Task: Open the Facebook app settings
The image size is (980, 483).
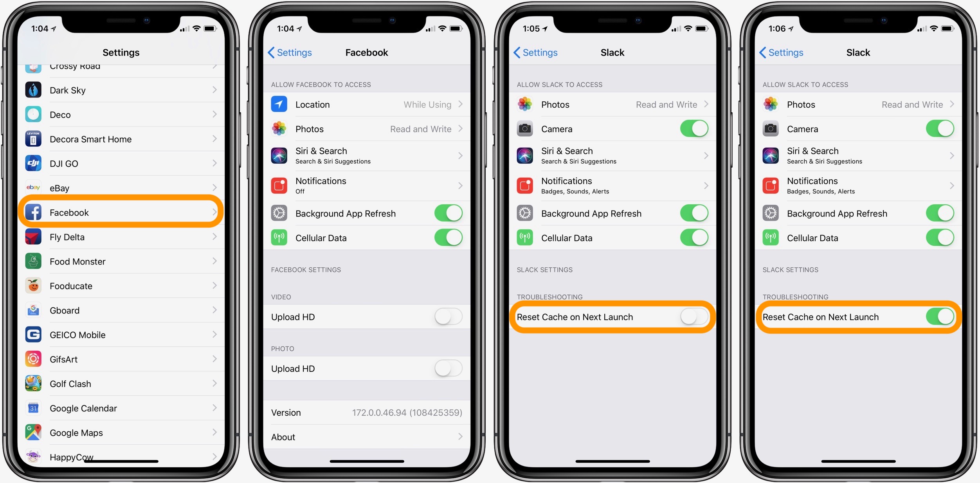Action: coord(122,212)
